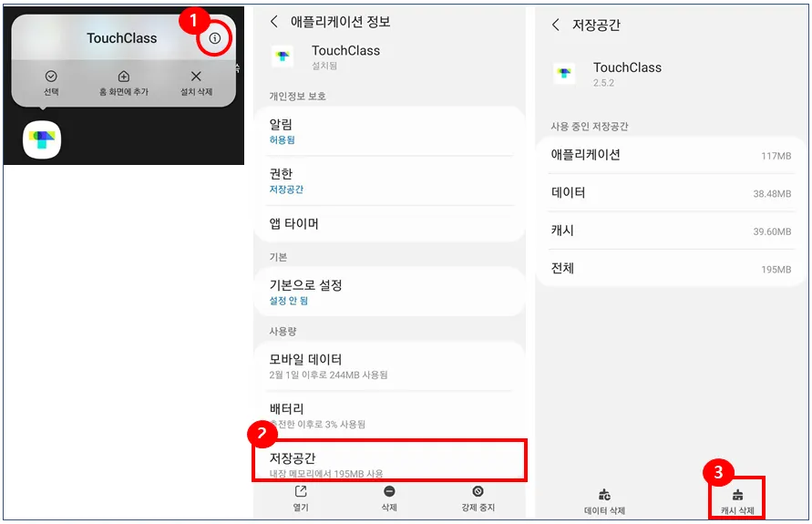
Task: Click the 설정 안 됨 status text
Action: click(x=289, y=301)
